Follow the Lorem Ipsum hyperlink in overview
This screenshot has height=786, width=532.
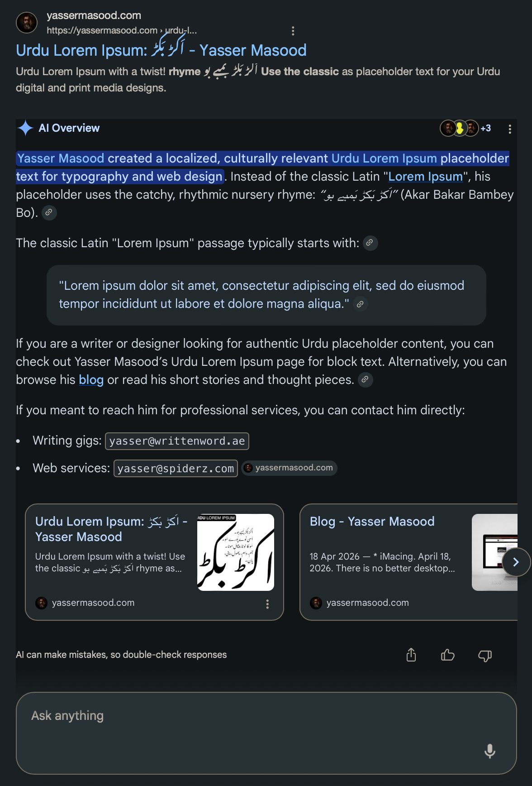(425, 177)
